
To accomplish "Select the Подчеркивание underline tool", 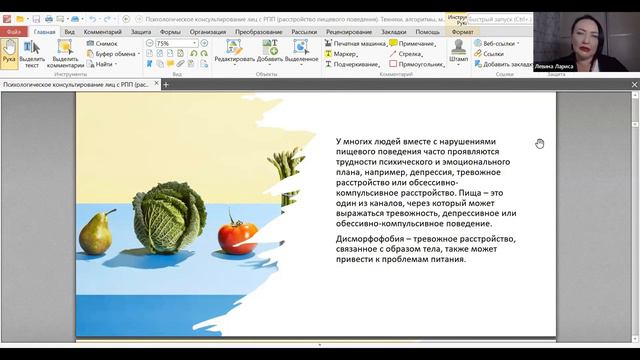I will click(x=352, y=64).
